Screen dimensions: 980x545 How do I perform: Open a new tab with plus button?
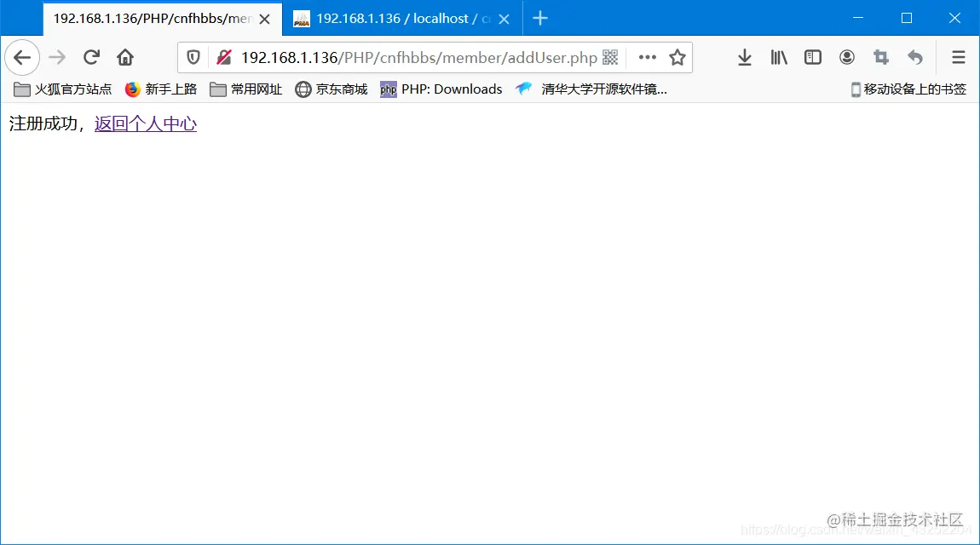[x=540, y=18]
